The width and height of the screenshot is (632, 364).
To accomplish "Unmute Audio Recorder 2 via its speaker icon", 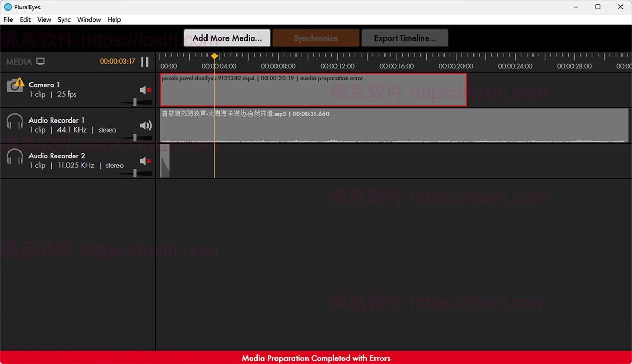I will [144, 161].
